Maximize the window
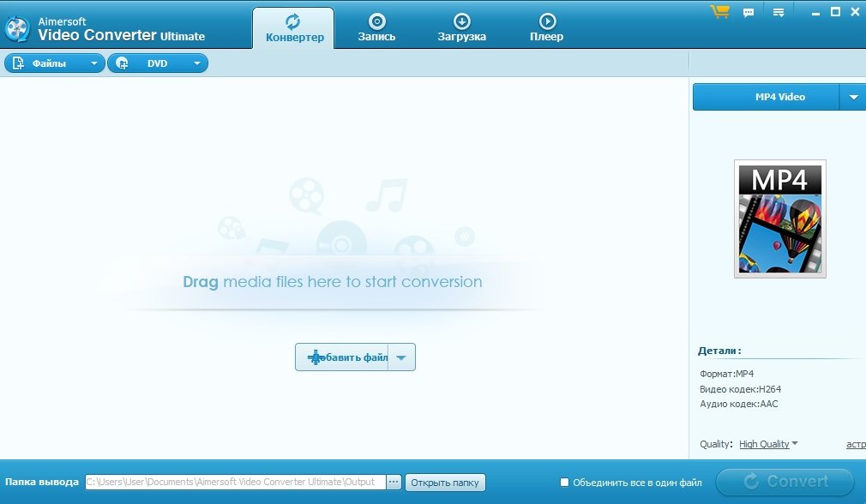Image resolution: width=866 pixels, height=504 pixels. pos(836,12)
